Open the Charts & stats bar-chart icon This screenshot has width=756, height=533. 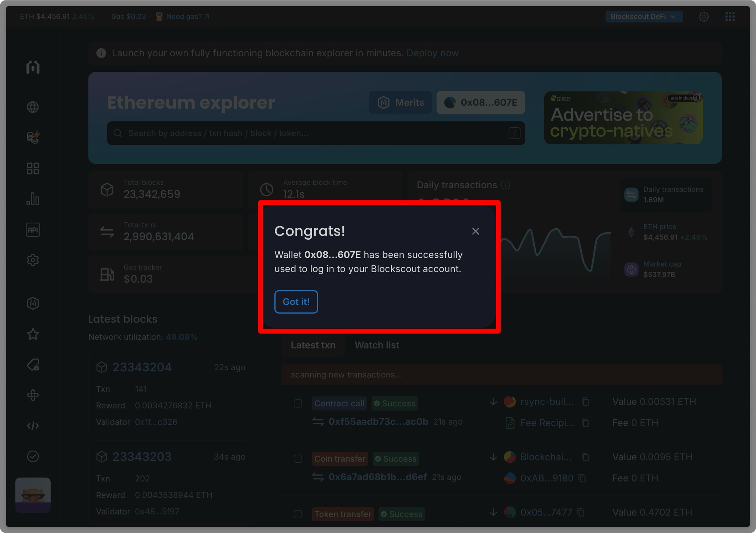(33, 199)
